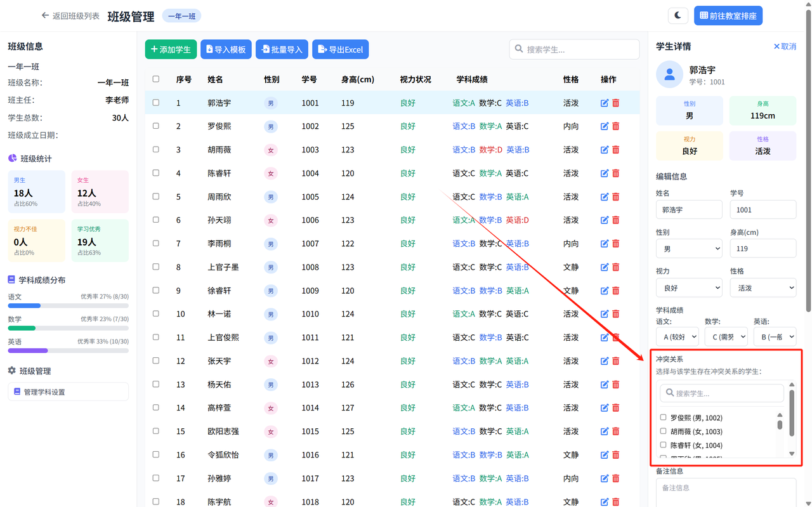Open the 性别 dropdown in edit form
Viewport: 812px width, 507px height.
[x=689, y=249]
